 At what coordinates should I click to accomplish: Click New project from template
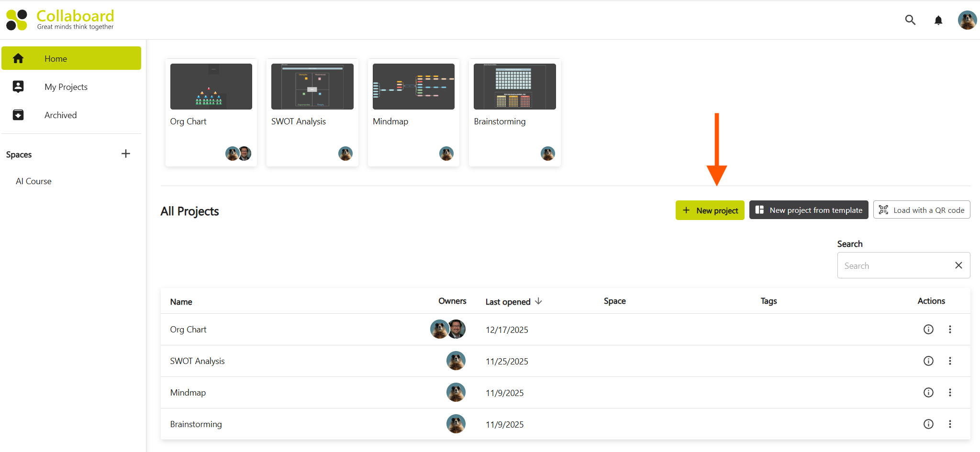click(x=808, y=210)
